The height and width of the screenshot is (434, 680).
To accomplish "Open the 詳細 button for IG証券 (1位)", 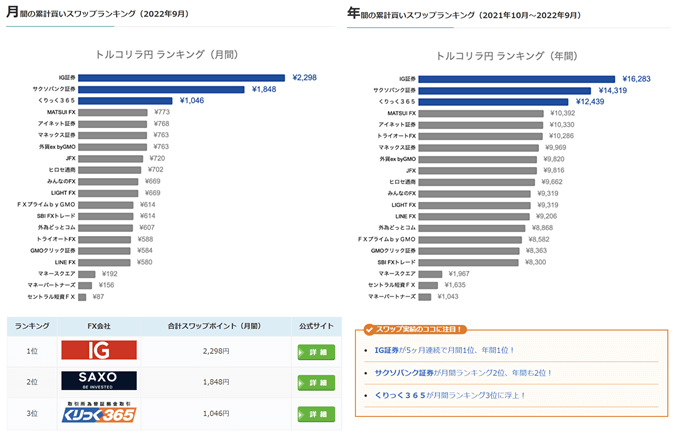I will (x=316, y=352).
